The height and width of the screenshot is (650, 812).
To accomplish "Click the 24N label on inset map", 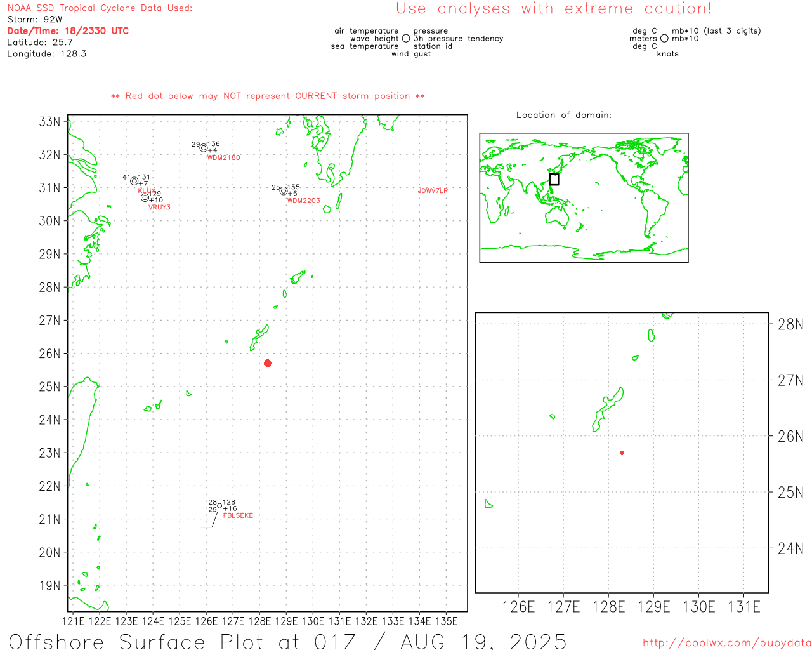I will 790,548.
